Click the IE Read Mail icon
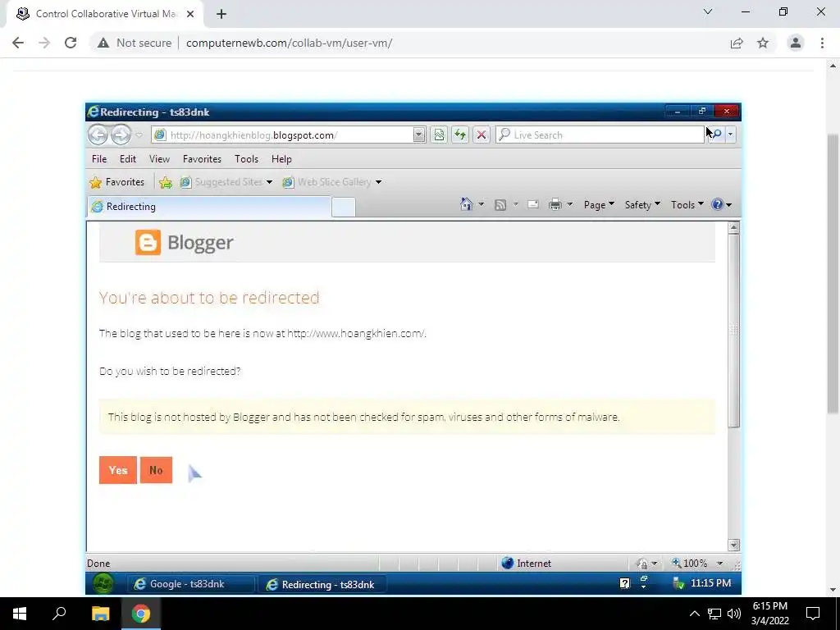 [533, 204]
